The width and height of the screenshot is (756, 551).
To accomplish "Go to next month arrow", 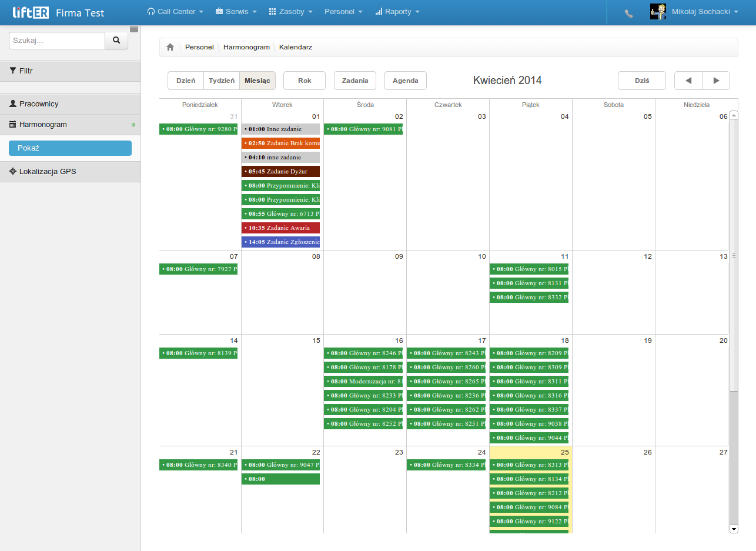I will pos(716,81).
